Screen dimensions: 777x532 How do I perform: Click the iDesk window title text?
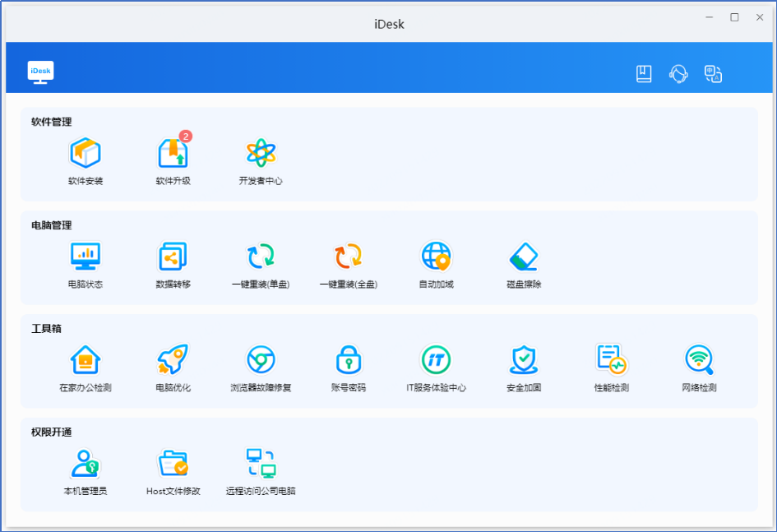[x=389, y=25]
